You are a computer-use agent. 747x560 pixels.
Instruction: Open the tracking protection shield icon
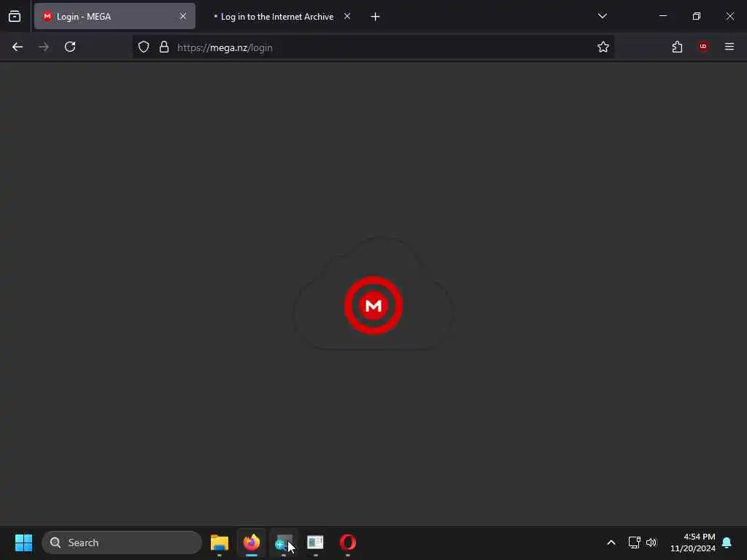tap(144, 47)
